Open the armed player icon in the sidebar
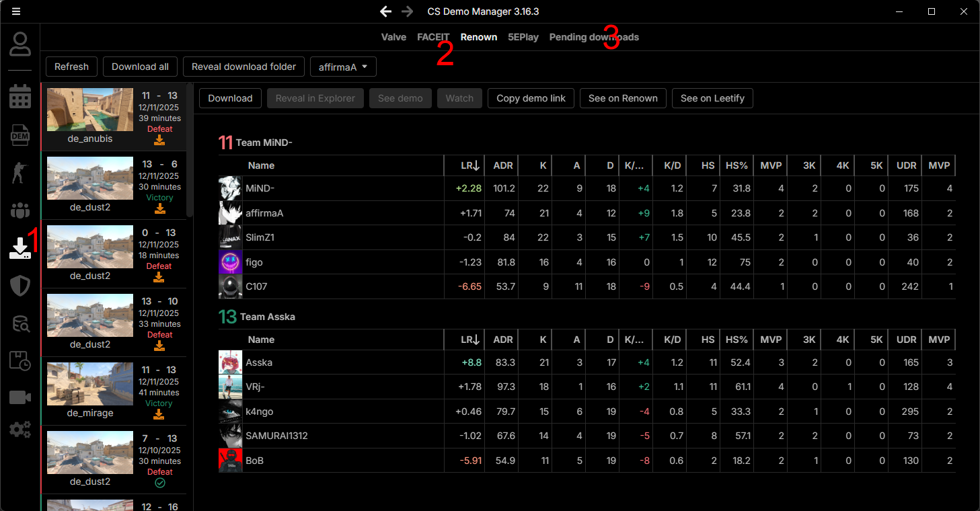This screenshot has width=980, height=511. coord(20,173)
